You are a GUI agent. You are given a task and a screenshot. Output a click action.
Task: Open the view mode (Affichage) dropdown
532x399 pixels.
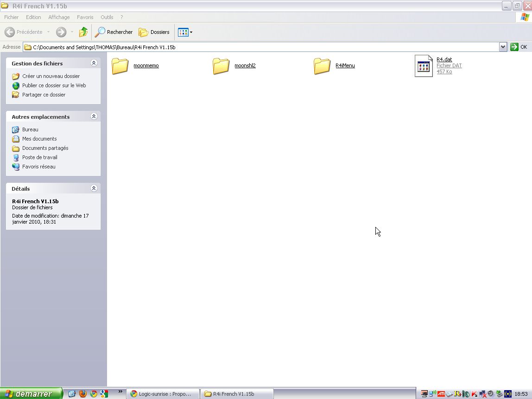(185, 32)
